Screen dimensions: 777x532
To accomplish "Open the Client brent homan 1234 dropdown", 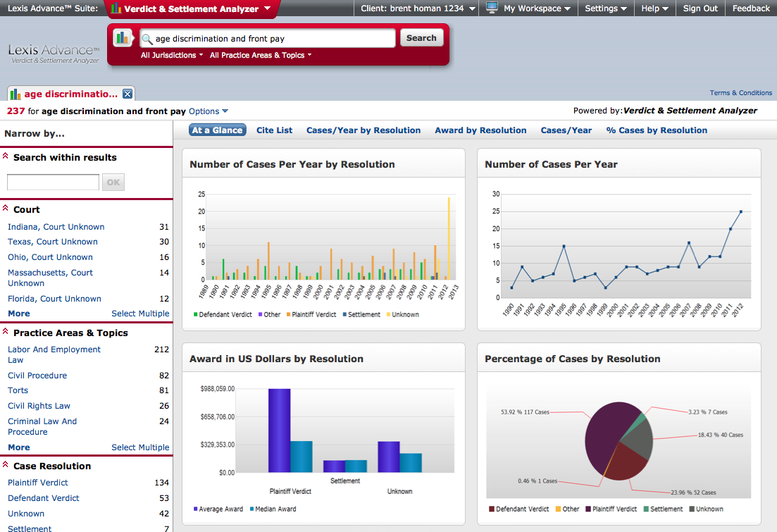I will click(x=418, y=8).
